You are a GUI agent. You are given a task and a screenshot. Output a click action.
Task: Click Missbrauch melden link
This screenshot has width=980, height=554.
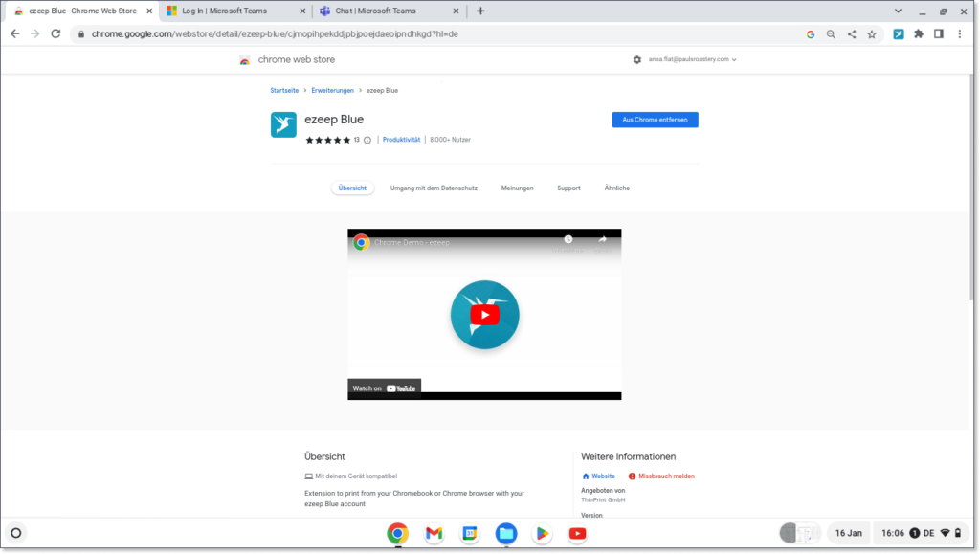tap(661, 476)
